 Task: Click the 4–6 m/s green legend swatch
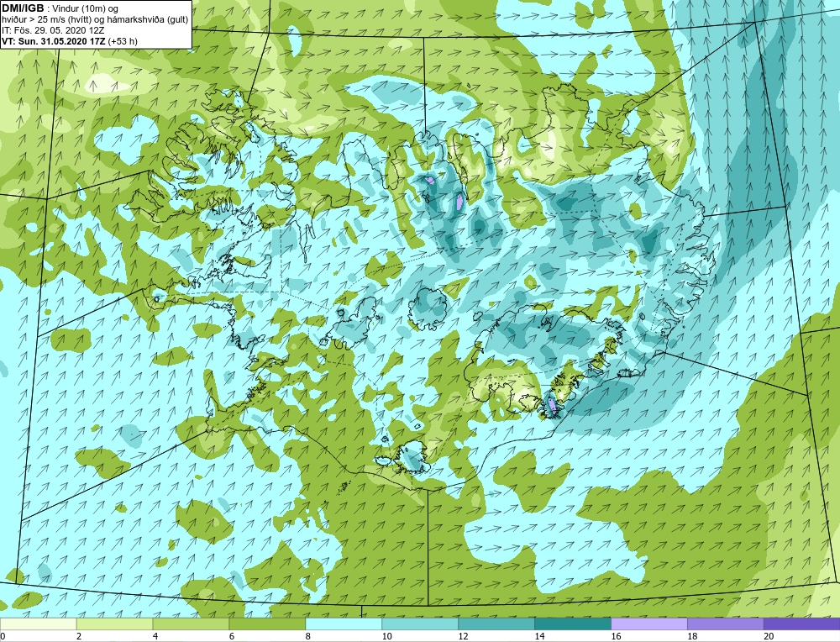click(191, 624)
